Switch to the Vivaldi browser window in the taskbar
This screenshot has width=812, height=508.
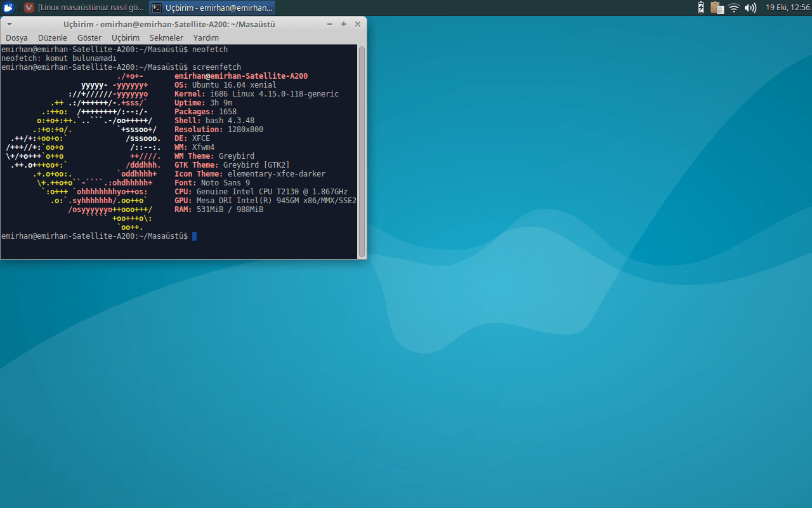(x=84, y=8)
